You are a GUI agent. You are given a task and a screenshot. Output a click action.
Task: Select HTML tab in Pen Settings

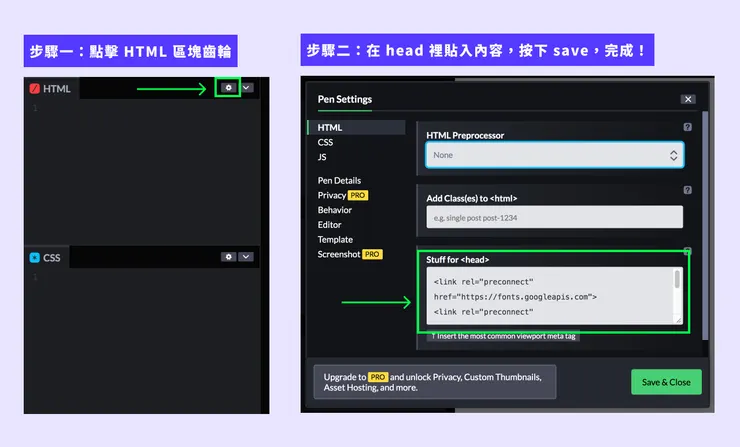coord(356,127)
